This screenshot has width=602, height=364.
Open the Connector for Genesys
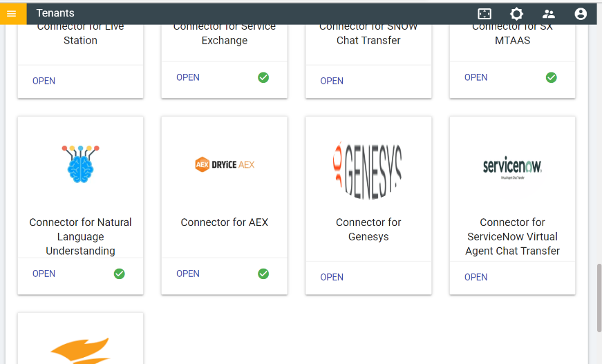point(332,277)
